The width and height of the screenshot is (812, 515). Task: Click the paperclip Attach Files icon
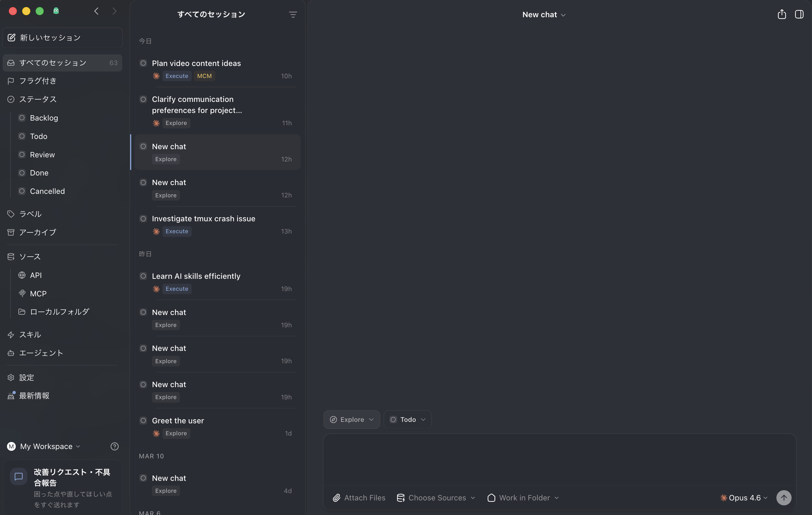tap(337, 498)
